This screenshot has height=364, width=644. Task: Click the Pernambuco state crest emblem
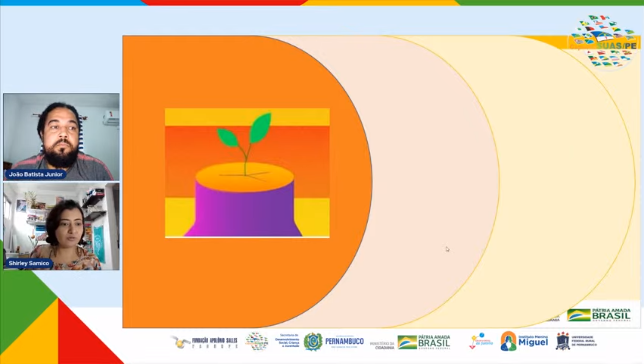tap(313, 342)
